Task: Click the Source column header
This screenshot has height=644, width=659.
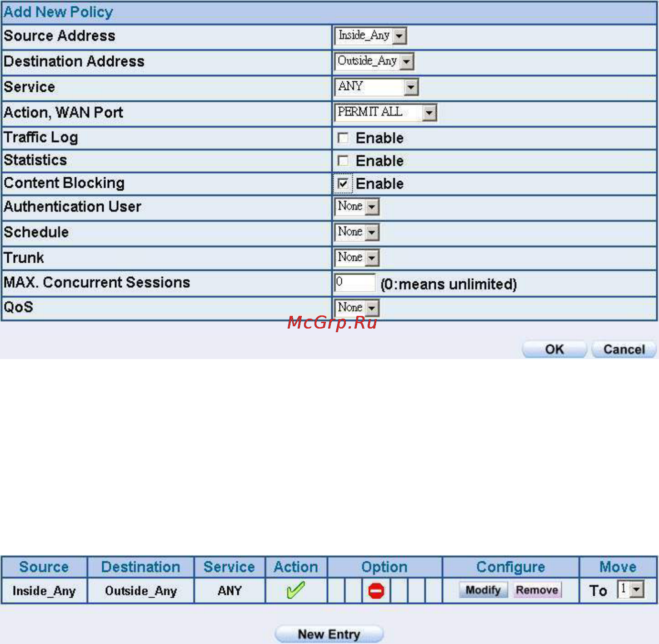Action: (x=44, y=567)
